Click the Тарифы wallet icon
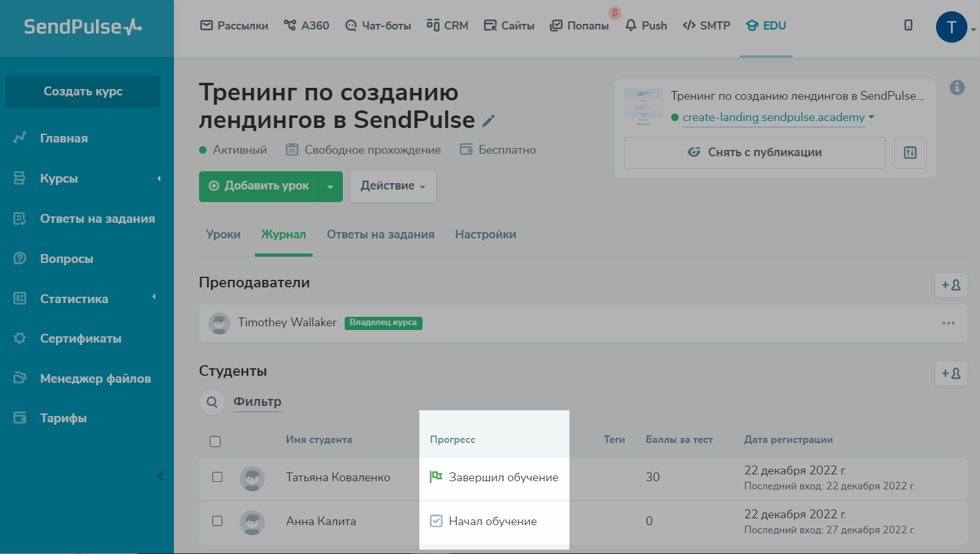Image resolution: width=980 pixels, height=554 pixels. click(x=20, y=418)
